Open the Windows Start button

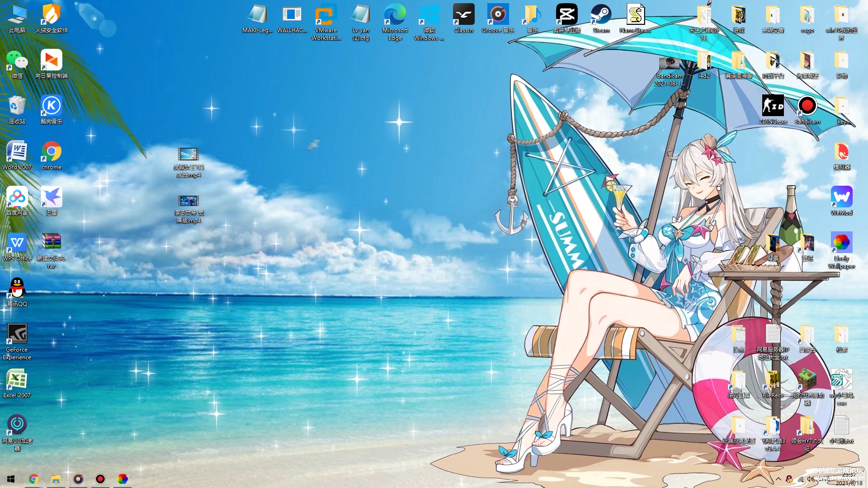point(11,479)
